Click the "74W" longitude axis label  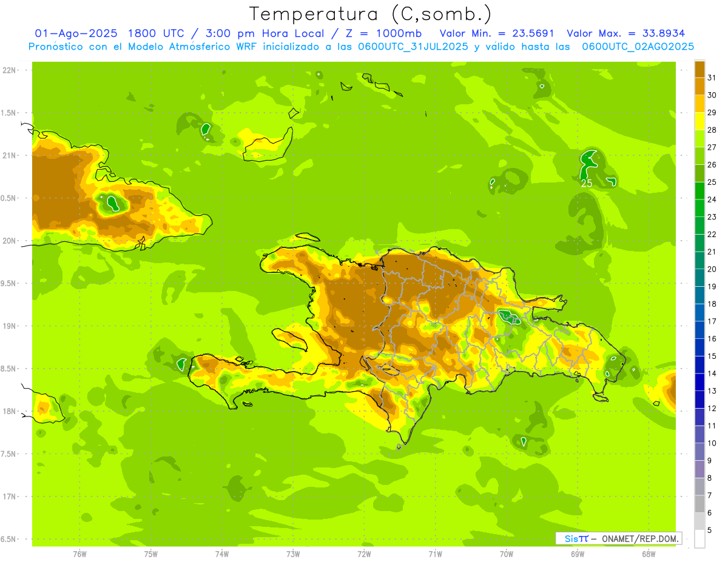(221, 554)
